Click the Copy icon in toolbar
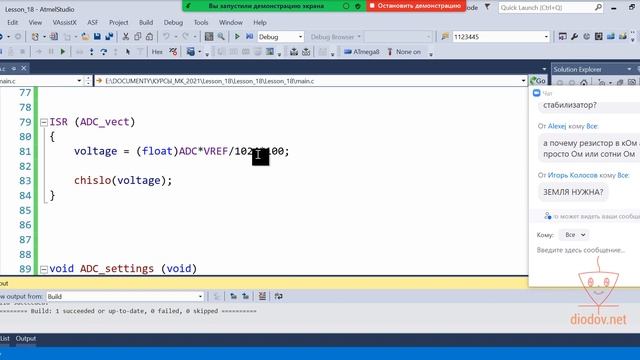This screenshot has height=360, width=640. (138, 37)
